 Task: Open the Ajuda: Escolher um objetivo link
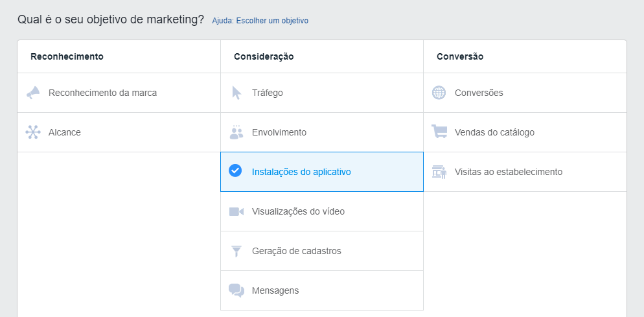(260, 21)
